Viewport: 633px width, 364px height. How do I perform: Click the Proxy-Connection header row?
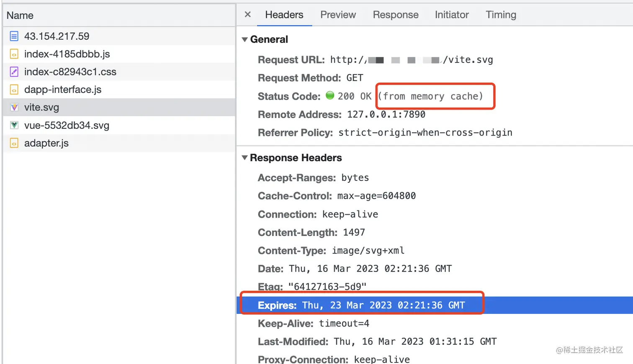[x=435, y=359]
